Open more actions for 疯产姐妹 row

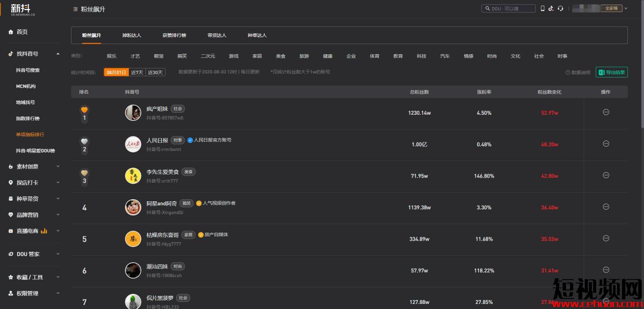click(606, 112)
